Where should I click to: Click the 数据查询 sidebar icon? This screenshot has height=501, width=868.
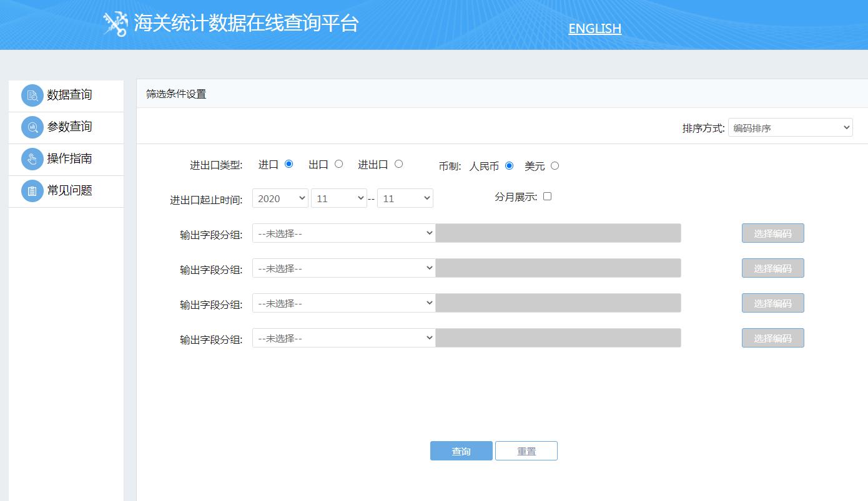pos(32,95)
